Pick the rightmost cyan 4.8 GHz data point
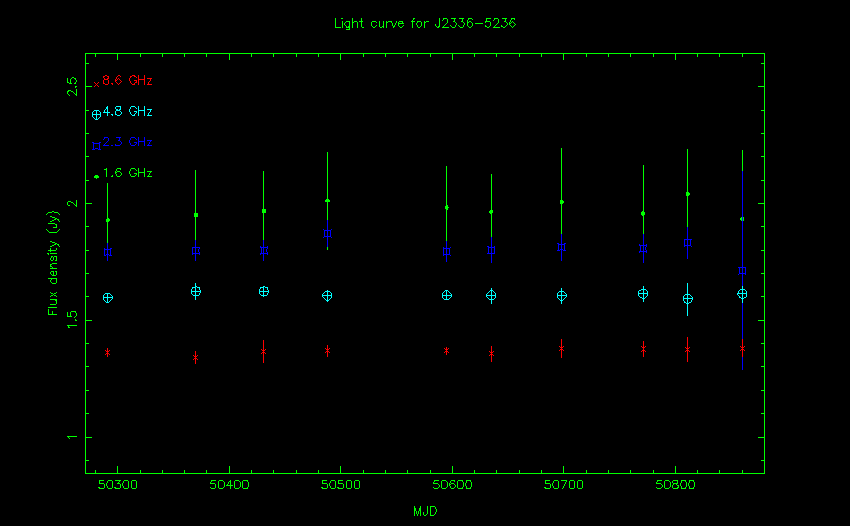 pos(743,294)
